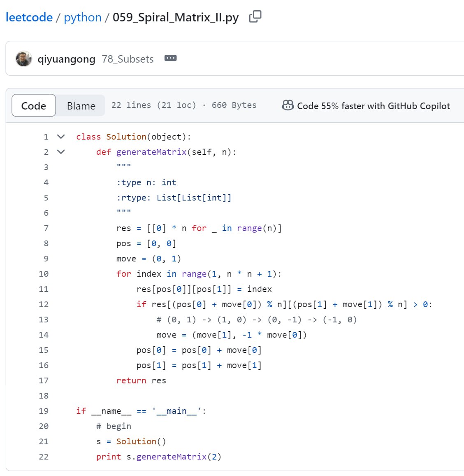
Task: Click the '22 lines (21 loc)' file stats
Action: (153, 105)
